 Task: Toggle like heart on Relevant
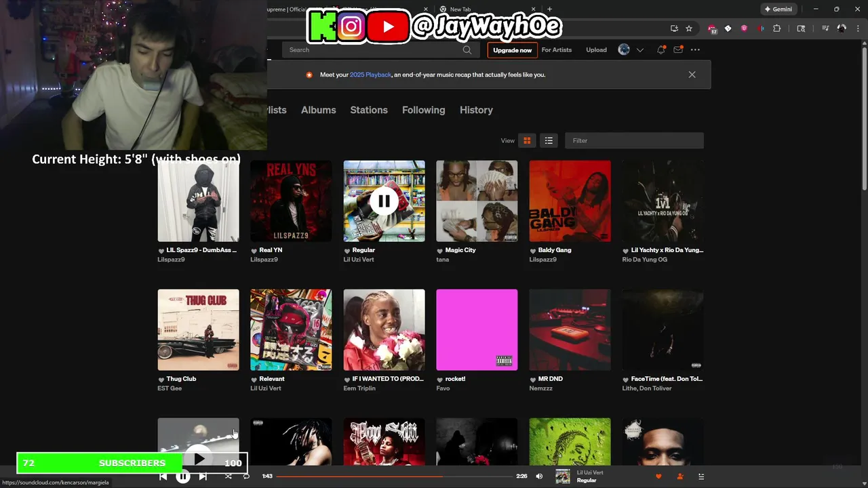[254, 379]
